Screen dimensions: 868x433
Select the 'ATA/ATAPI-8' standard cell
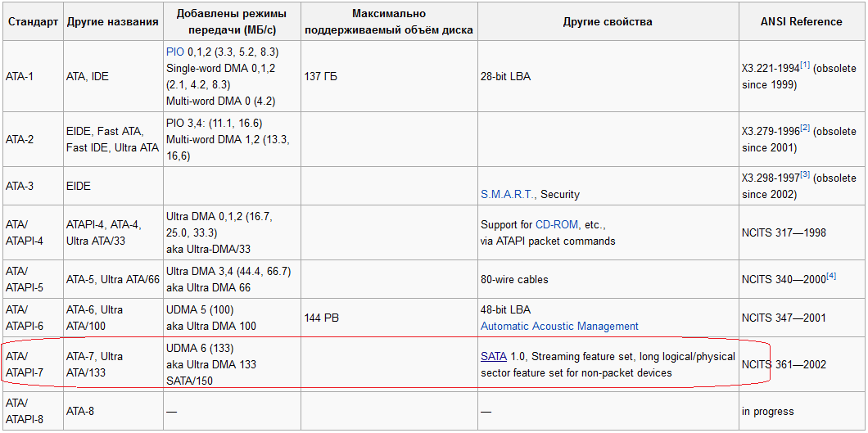click(33, 411)
